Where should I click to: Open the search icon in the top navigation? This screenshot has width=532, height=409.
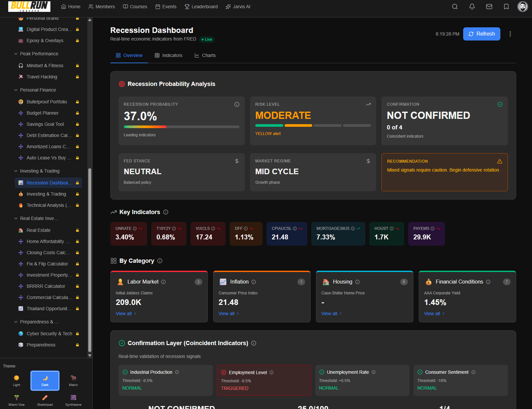(455, 7)
